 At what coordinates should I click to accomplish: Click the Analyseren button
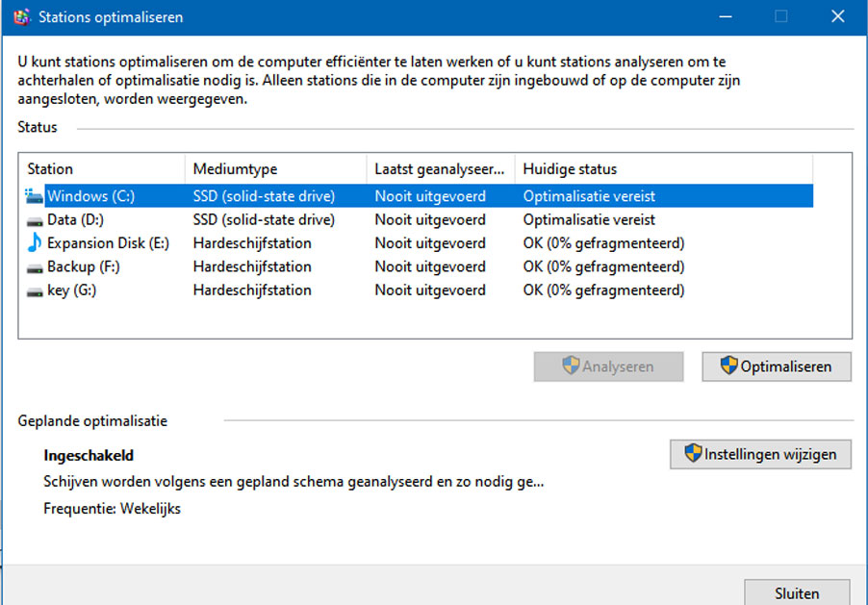coord(608,366)
